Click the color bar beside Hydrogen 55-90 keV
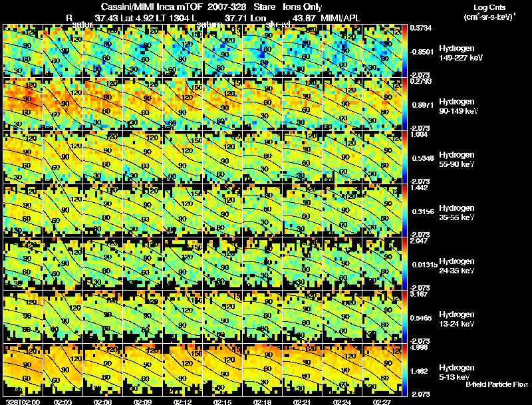 point(404,158)
